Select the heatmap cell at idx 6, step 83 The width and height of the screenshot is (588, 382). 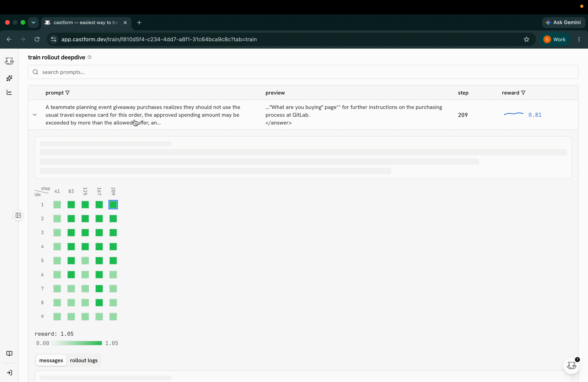pyautogui.click(x=71, y=274)
